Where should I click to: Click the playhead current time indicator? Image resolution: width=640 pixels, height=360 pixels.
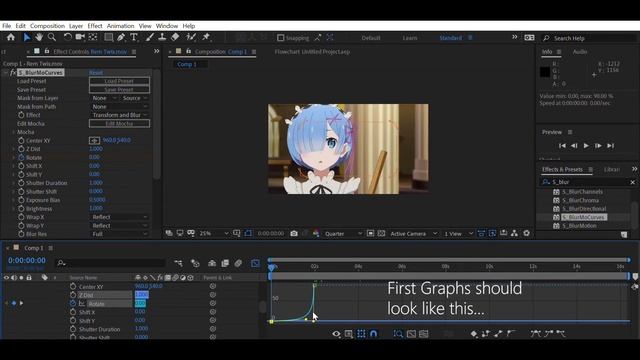(x=272, y=267)
